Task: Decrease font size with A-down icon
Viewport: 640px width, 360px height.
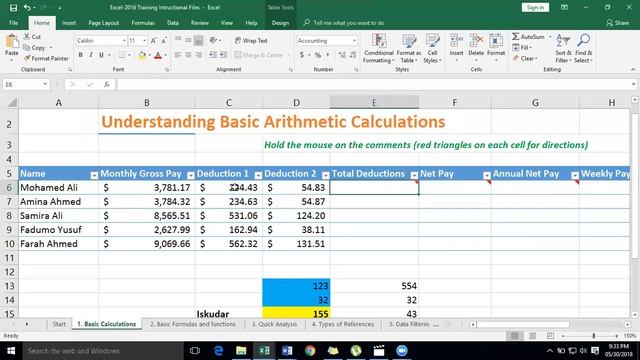Action: (164, 41)
